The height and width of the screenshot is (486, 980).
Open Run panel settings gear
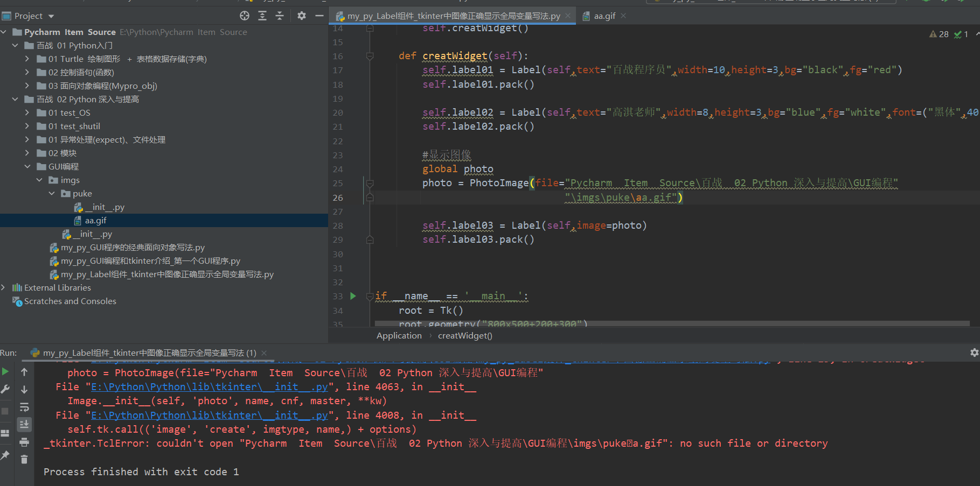coord(974,353)
